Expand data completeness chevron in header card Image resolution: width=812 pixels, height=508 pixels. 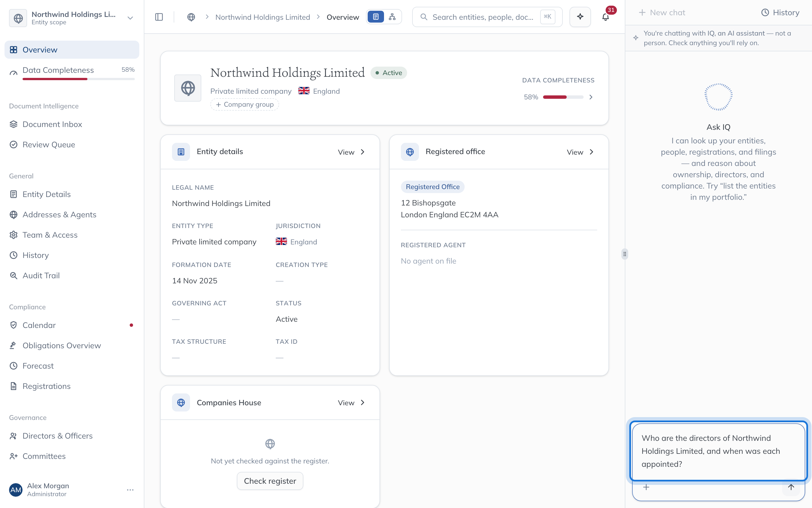[591, 97]
